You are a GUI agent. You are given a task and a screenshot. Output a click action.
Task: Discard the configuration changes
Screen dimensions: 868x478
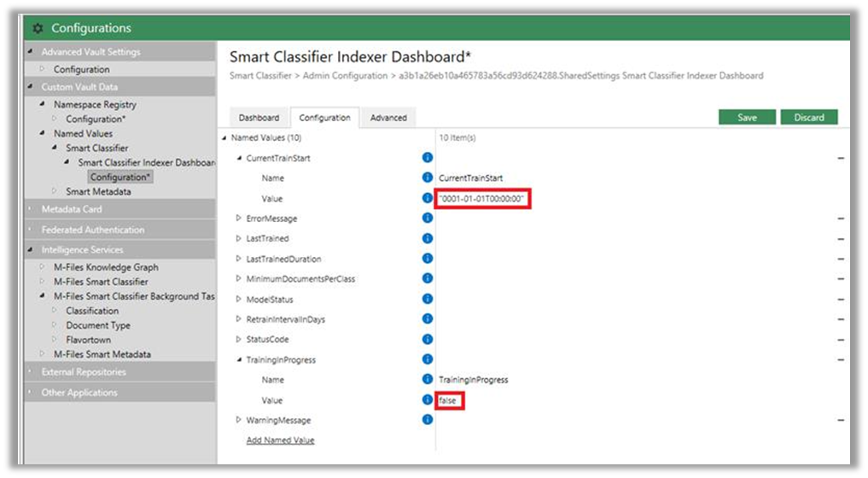pos(808,118)
